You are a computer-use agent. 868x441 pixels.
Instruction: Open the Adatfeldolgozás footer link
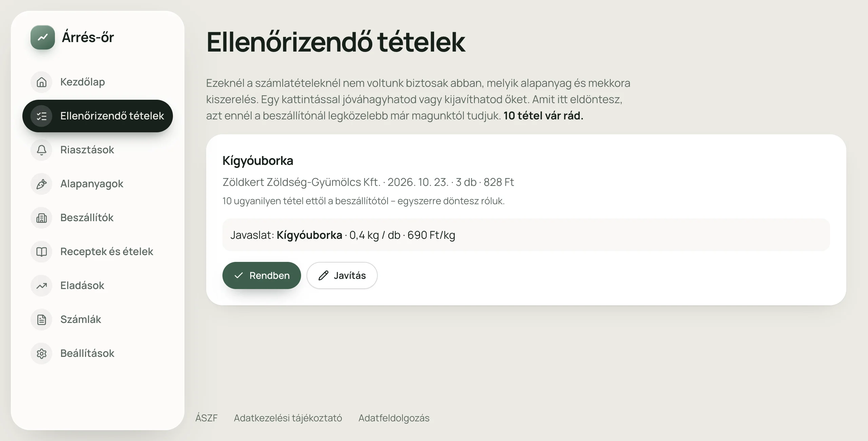(x=394, y=418)
